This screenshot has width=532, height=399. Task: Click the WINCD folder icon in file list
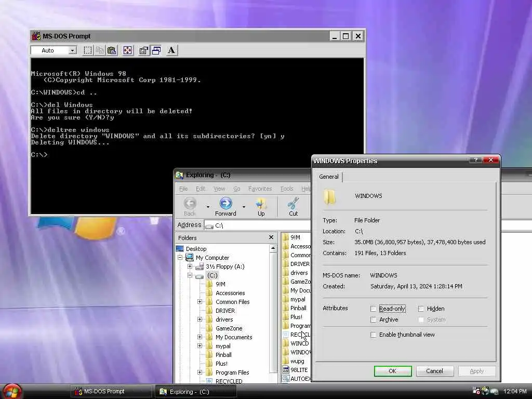(285, 343)
